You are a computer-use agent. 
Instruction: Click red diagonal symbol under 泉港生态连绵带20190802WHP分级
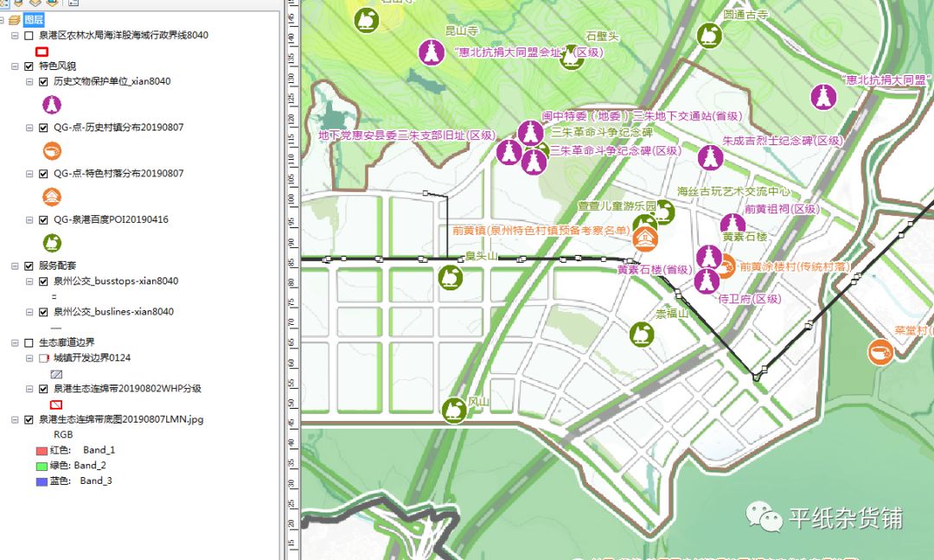[x=56, y=404]
